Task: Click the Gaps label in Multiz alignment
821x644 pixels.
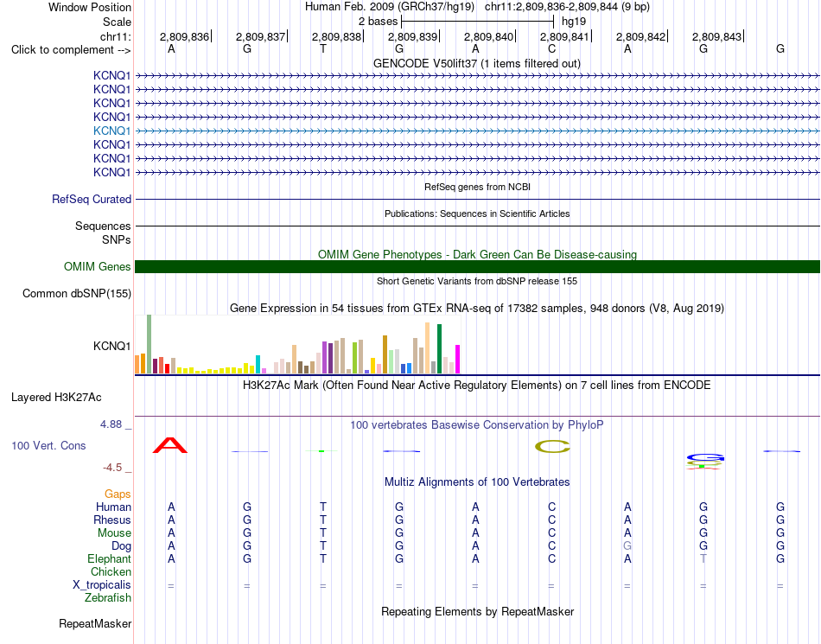Action: pos(118,494)
